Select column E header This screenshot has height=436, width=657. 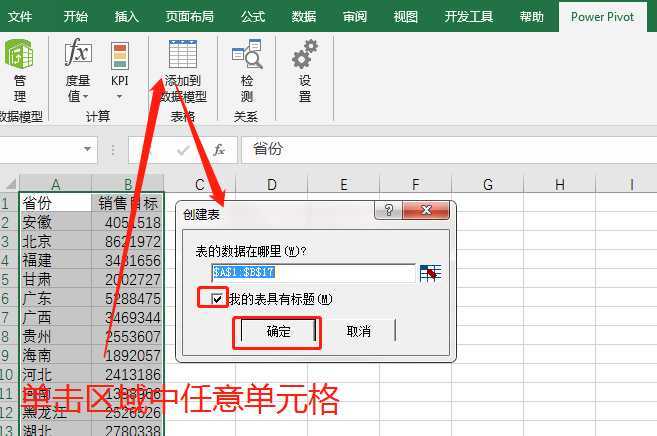click(x=344, y=184)
